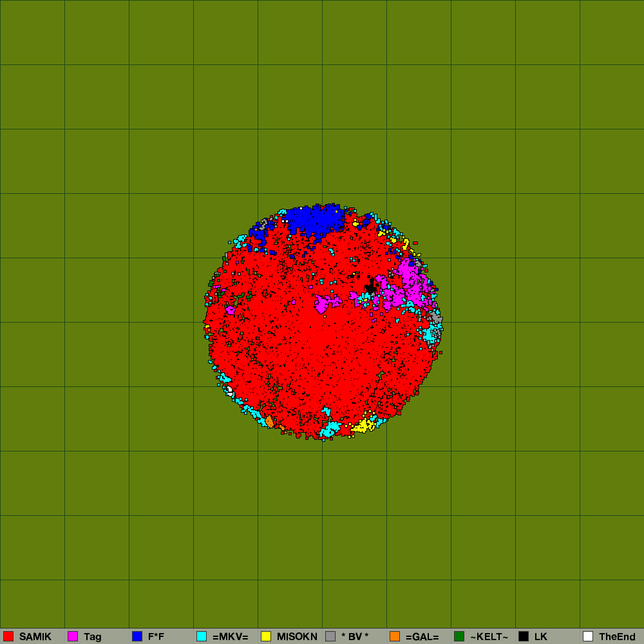
Task: Click the blue F*F legend swatch
Action: click(x=137, y=636)
